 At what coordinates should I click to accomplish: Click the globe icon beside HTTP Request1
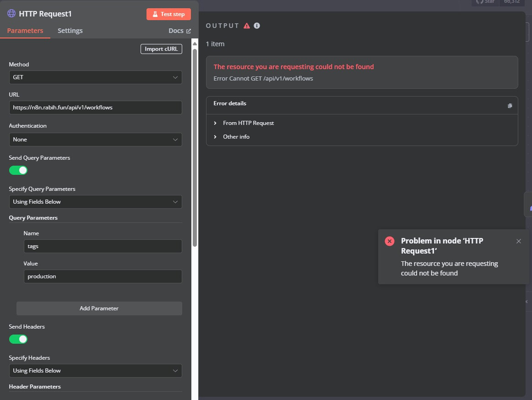click(11, 14)
